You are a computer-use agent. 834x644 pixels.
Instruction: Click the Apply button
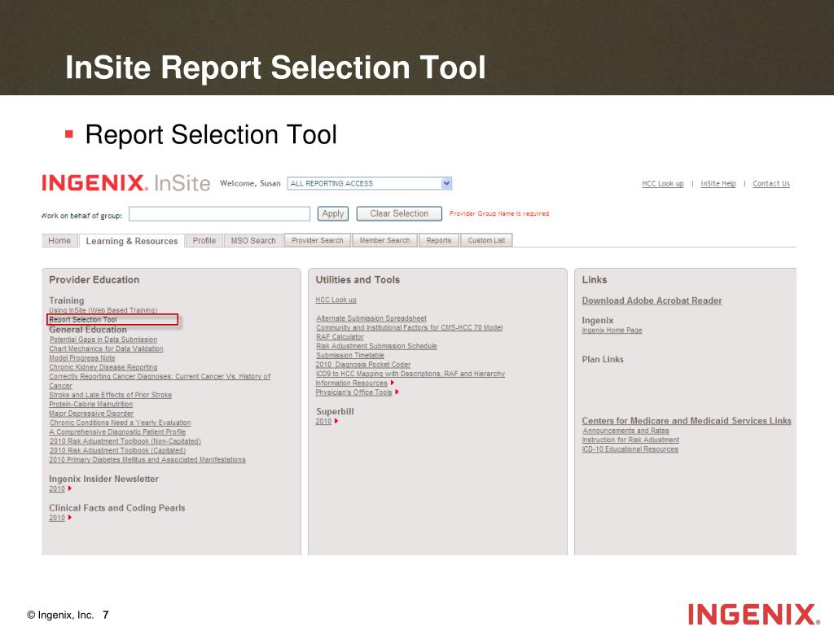(333, 214)
